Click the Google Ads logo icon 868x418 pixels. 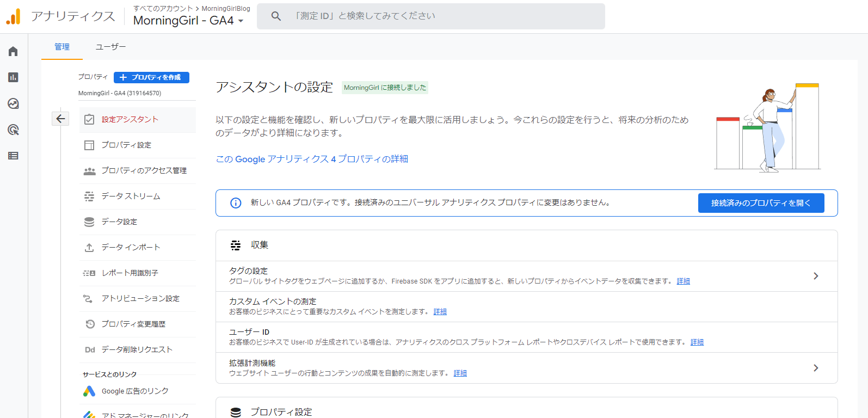click(x=89, y=391)
